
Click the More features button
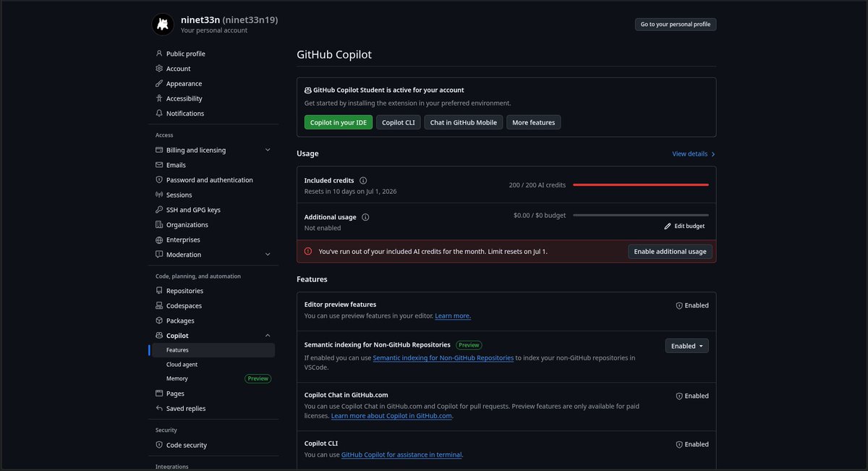(x=534, y=122)
